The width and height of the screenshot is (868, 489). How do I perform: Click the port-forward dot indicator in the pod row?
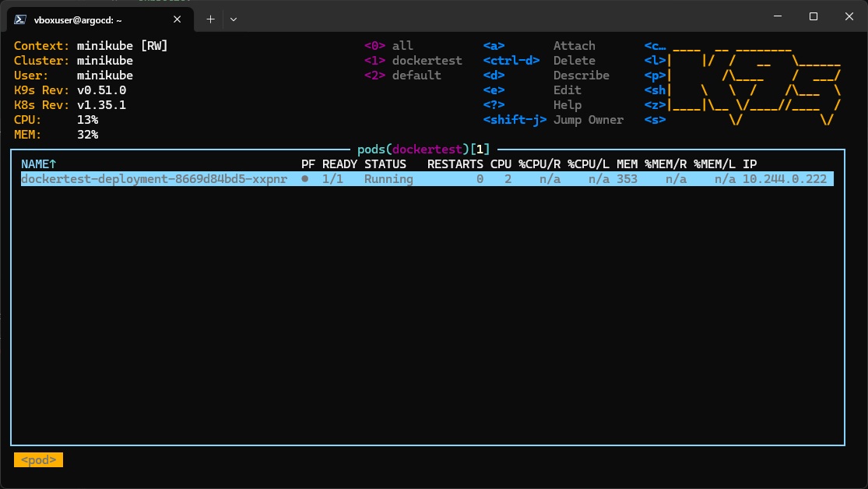click(x=305, y=179)
